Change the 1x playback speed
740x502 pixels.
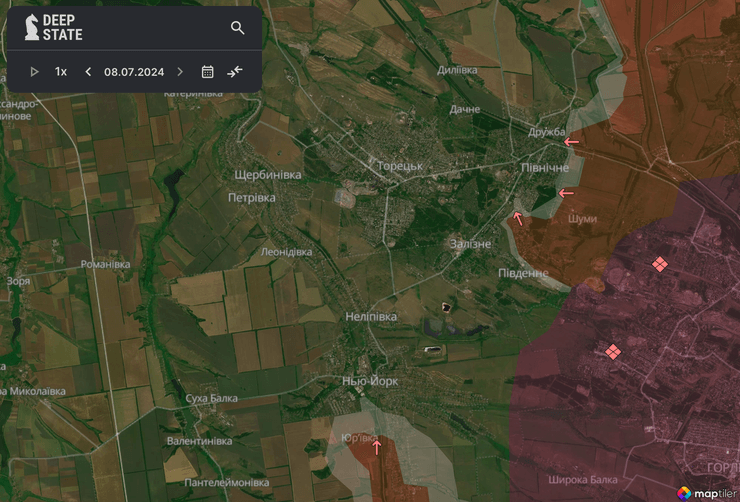[x=61, y=72]
